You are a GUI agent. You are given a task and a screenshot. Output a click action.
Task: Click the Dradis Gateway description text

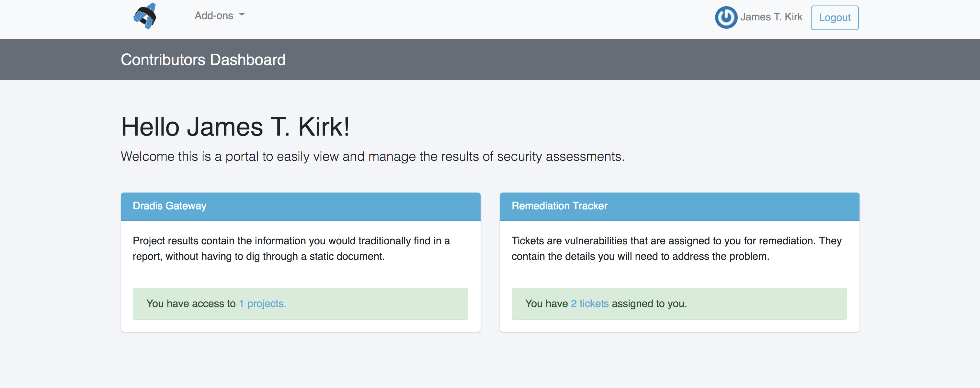pos(291,249)
